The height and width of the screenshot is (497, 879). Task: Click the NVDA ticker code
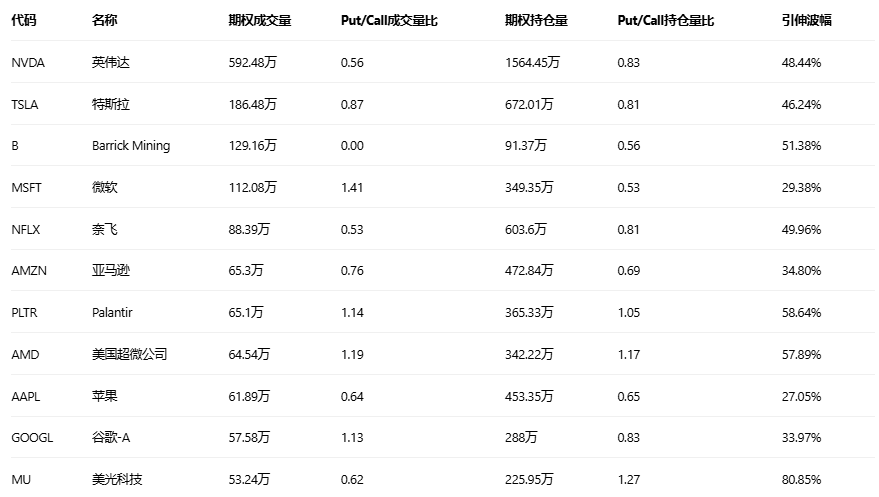point(27,62)
